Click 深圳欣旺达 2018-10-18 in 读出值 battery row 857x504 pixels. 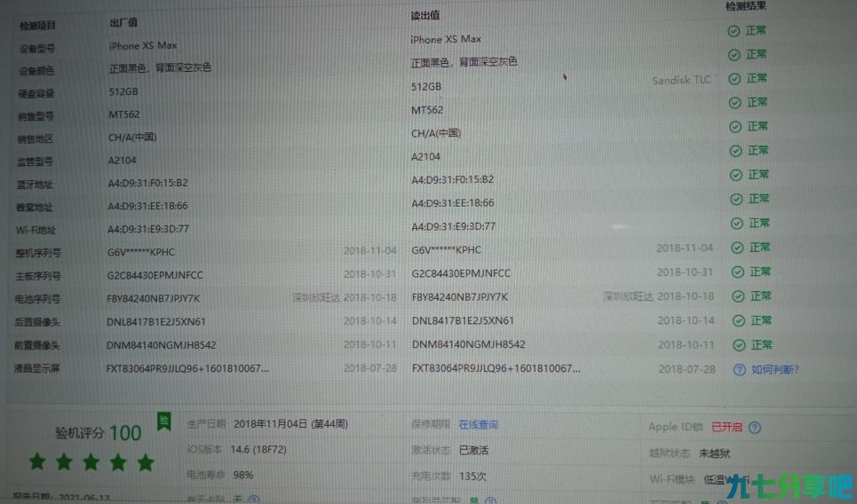[659, 296]
